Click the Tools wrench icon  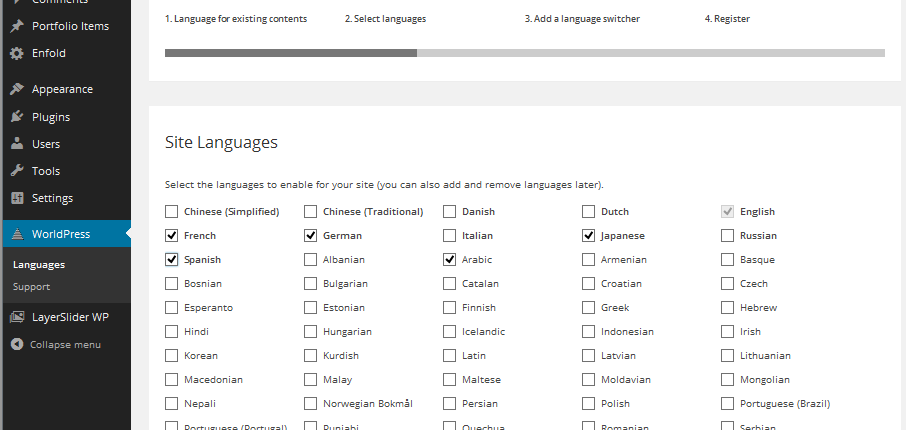pos(17,170)
